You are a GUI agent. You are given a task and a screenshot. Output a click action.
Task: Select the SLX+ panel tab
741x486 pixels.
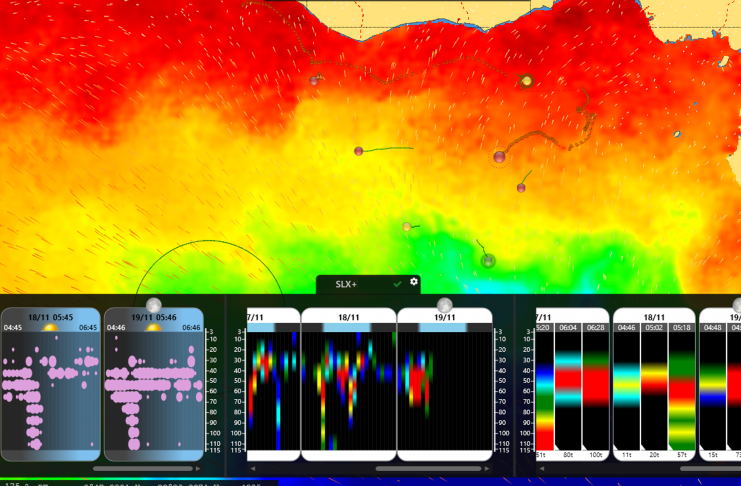[x=347, y=284]
